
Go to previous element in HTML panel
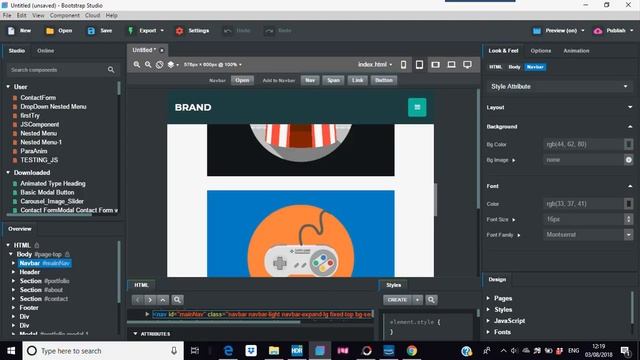(x=138, y=300)
